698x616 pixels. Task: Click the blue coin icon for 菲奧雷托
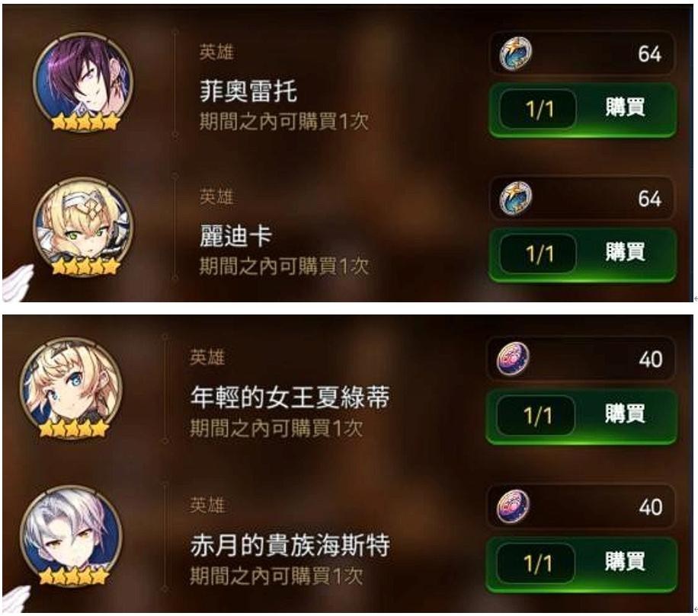(x=515, y=53)
